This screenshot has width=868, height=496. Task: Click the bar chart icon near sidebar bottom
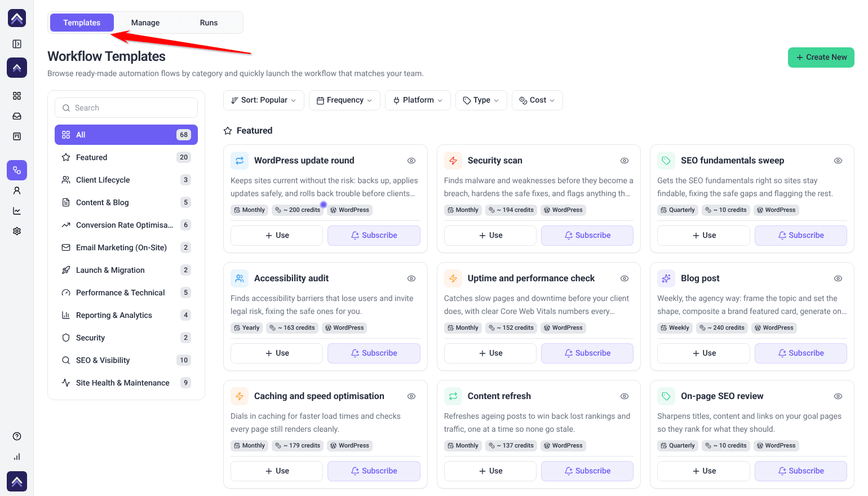[x=17, y=457]
